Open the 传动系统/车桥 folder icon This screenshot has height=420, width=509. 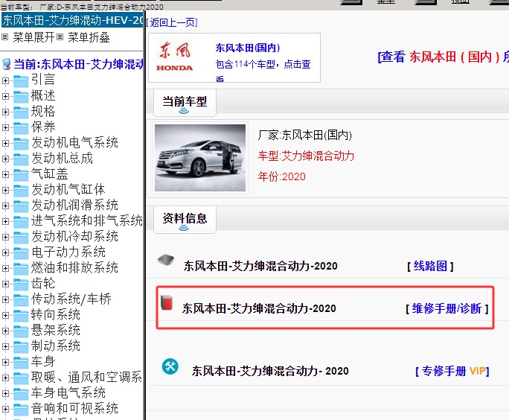click(x=21, y=300)
